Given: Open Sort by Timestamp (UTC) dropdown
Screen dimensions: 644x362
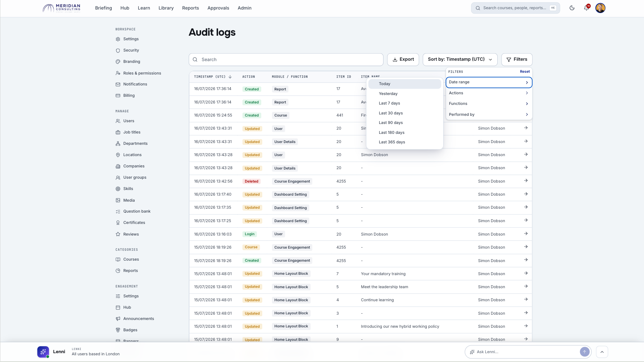Looking at the screenshot, I should [x=460, y=59].
